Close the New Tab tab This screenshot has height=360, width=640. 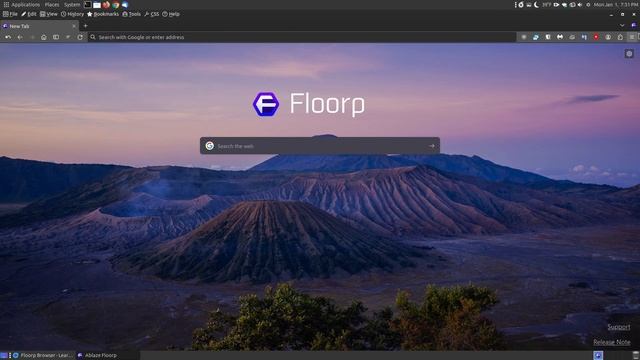coord(74,26)
